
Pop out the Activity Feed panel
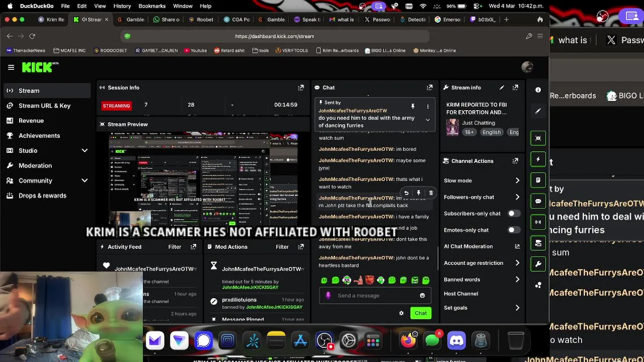click(193, 247)
